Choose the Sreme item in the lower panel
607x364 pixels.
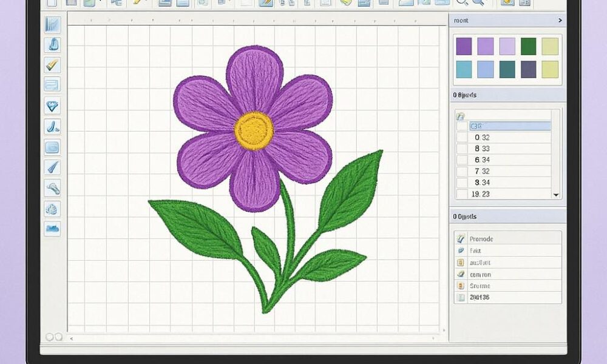coord(480,286)
